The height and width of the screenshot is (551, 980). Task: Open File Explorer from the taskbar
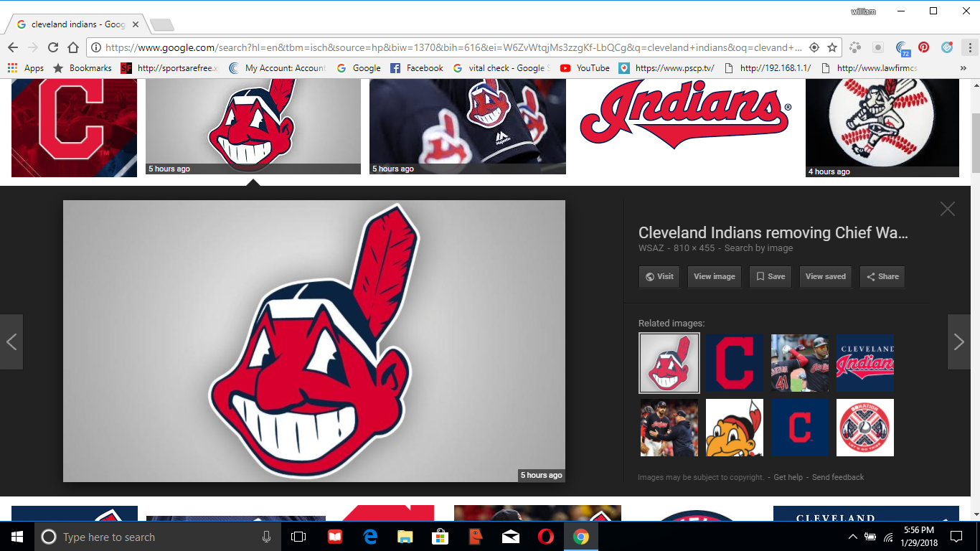(x=405, y=537)
